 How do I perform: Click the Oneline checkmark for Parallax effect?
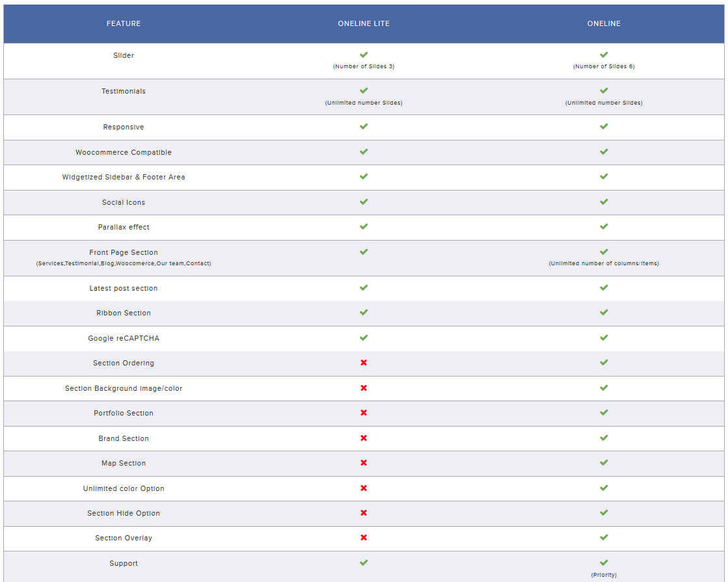[604, 226]
